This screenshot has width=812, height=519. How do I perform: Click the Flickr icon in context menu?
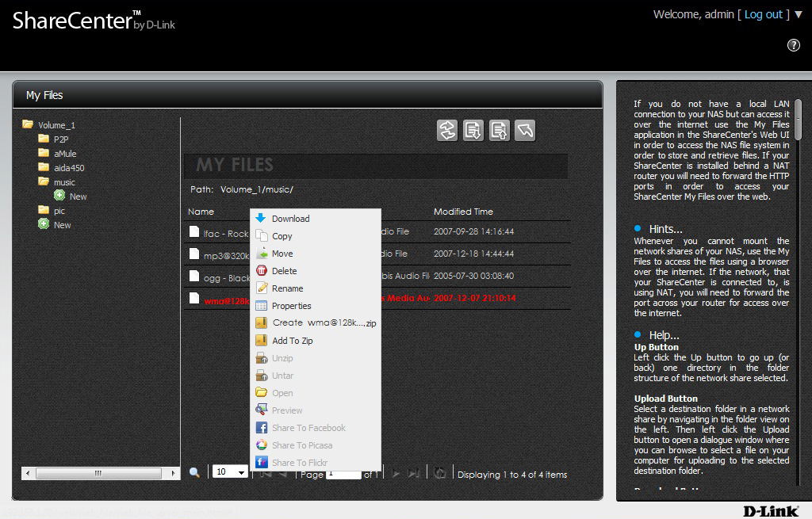tap(262, 462)
